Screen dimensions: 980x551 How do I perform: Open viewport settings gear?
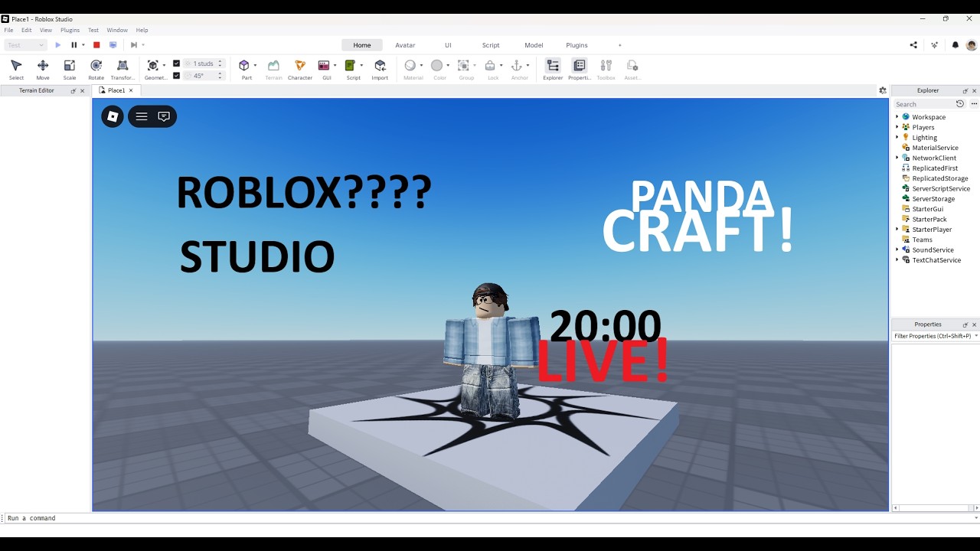(x=883, y=90)
